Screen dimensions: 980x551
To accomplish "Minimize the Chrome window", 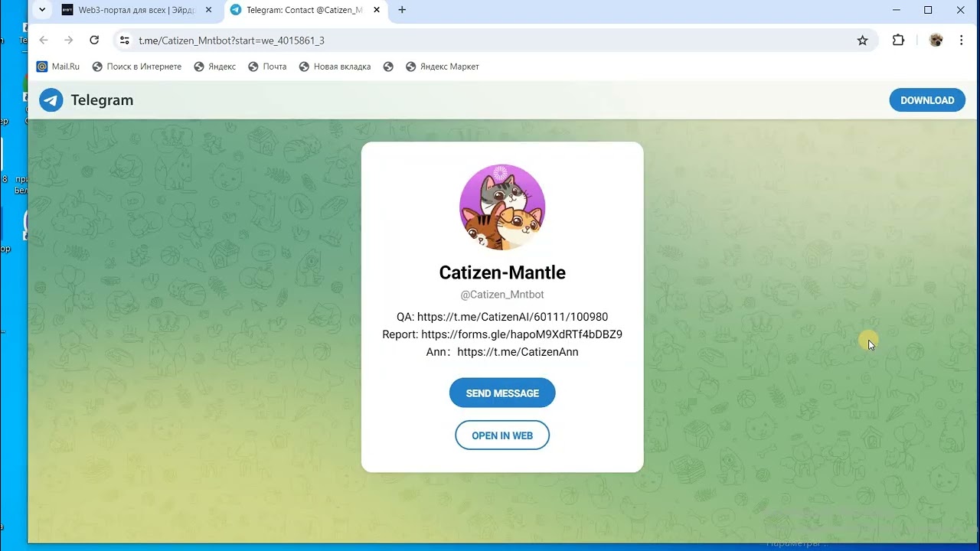I will (x=896, y=10).
